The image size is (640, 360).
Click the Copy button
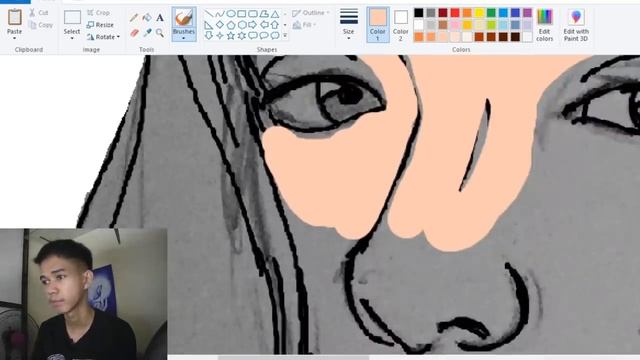41,25
